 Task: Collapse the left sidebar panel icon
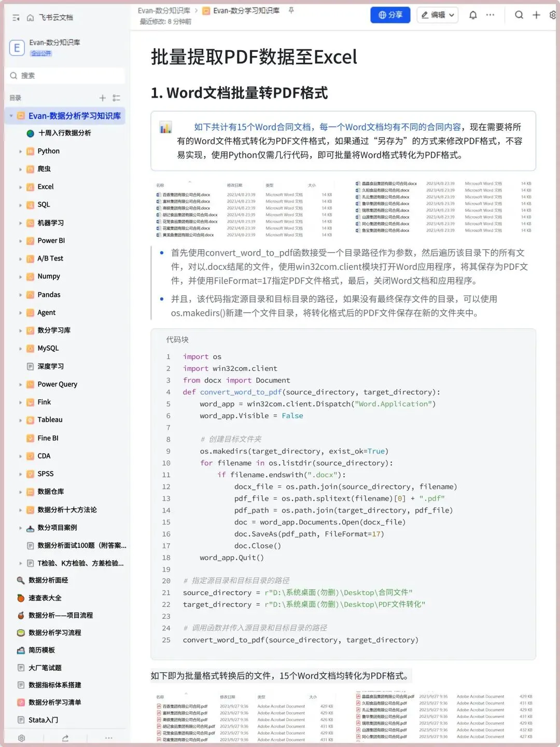coord(16,18)
